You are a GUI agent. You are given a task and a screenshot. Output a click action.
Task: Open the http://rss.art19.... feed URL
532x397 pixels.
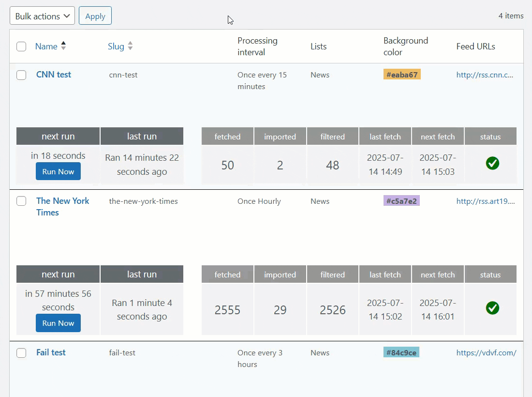coord(486,201)
